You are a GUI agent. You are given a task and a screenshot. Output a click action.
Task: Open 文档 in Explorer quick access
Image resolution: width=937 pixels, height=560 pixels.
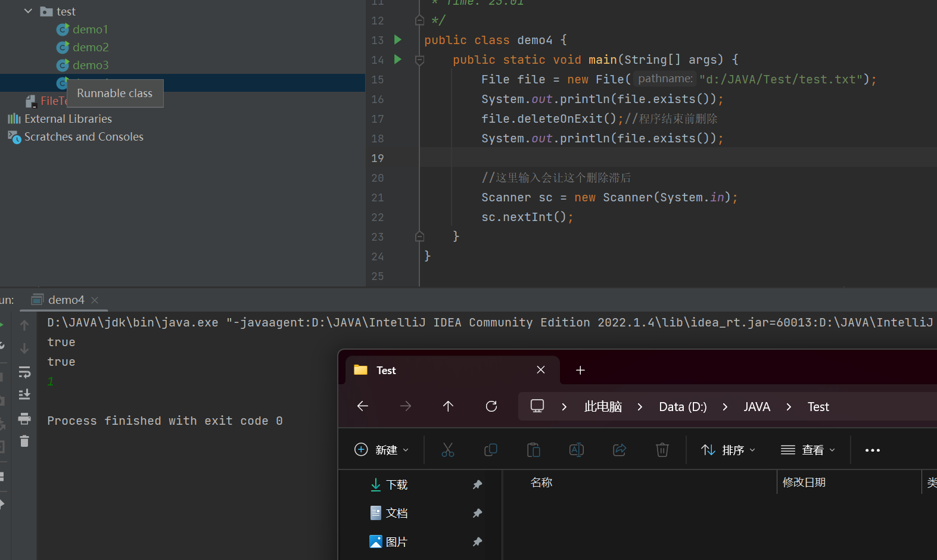pyautogui.click(x=397, y=513)
